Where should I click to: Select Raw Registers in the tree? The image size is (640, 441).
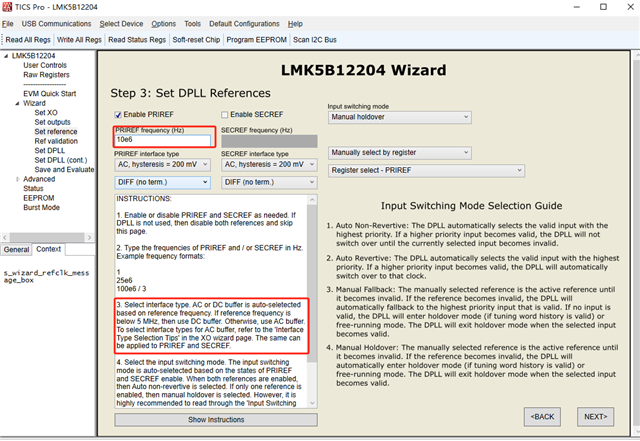coord(46,75)
